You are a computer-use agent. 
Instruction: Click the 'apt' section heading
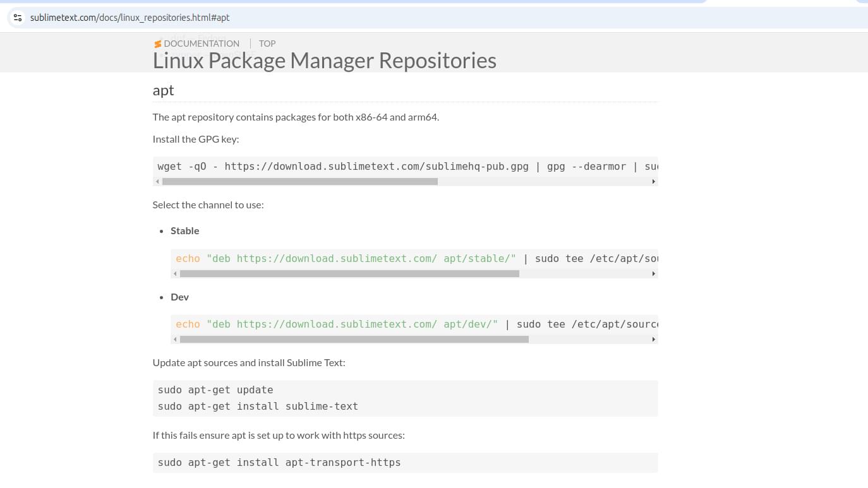pos(163,90)
